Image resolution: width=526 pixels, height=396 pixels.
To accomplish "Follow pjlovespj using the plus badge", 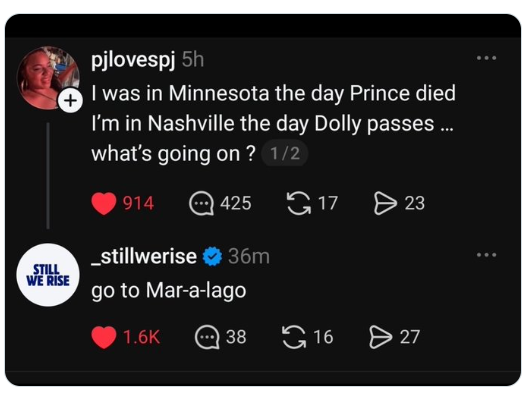I will (70, 101).
